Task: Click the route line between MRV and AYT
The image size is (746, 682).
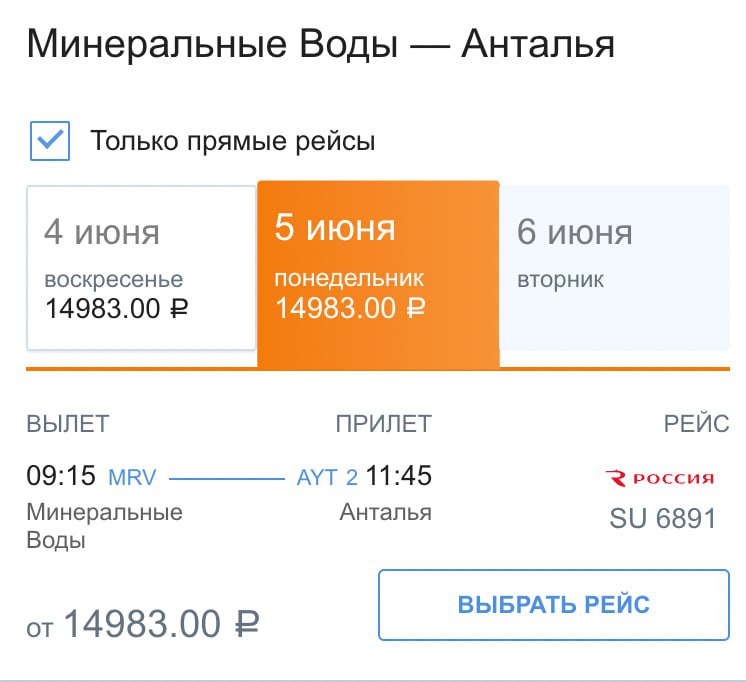Action: pyautogui.click(x=226, y=478)
